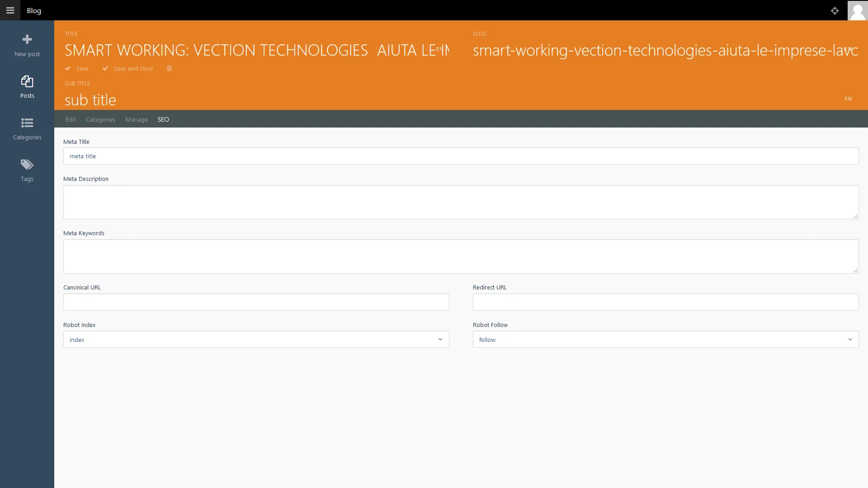
Task: Click the Save button
Action: coord(77,68)
